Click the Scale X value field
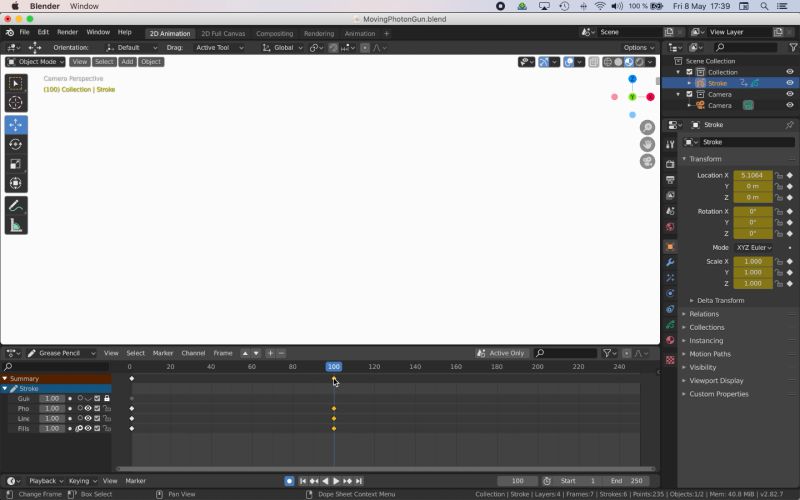 753,261
